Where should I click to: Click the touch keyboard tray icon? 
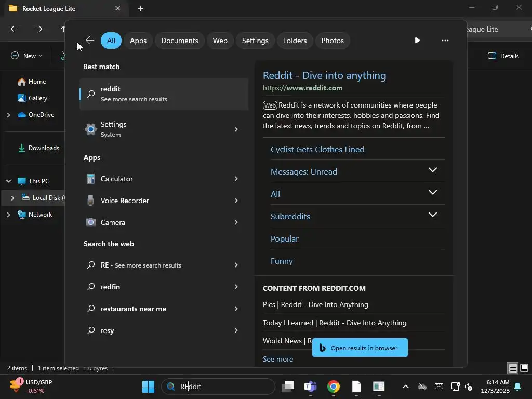pyautogui.click(x=438, y=387)
